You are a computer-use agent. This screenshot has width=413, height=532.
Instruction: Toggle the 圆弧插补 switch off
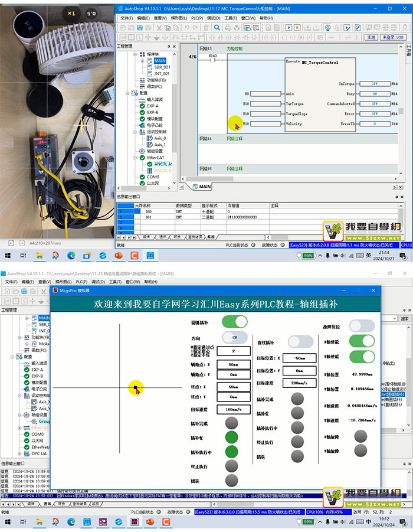tap(235, 322)
